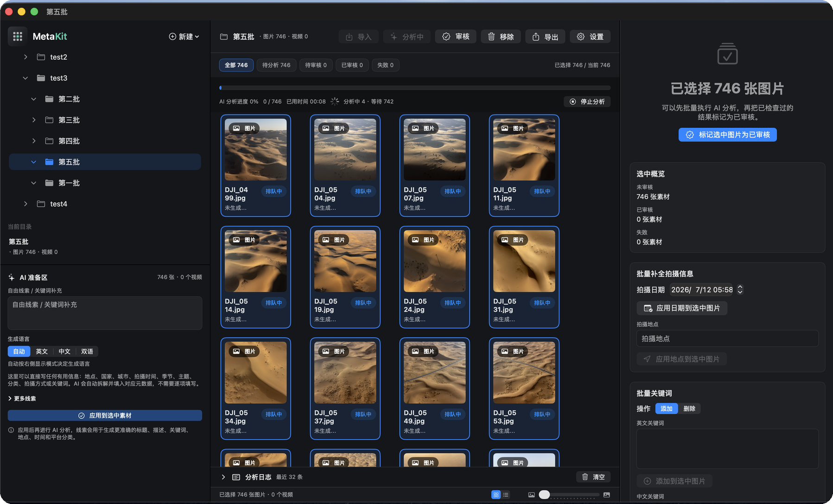Click the AI 准备区 sparkle icon
Screen dimensions: 833x504
[12, 277]
